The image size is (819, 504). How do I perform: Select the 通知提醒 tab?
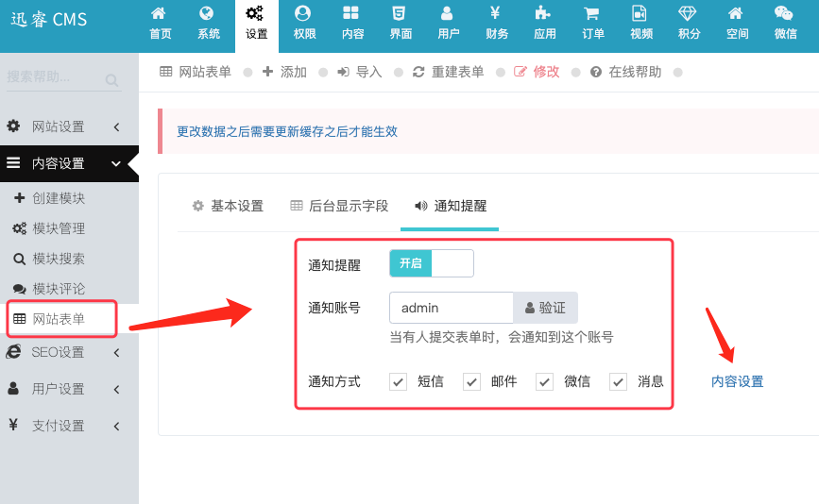click(450, 206)
